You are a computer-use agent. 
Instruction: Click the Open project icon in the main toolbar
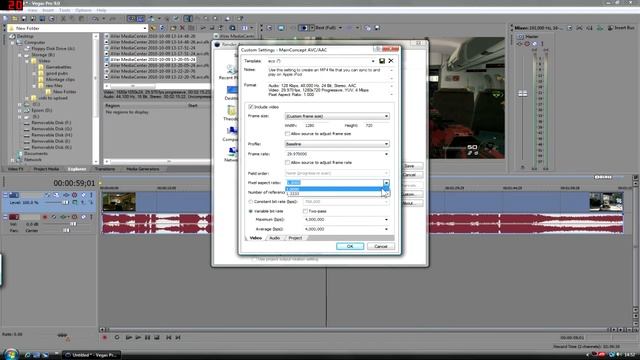point(15,18)
